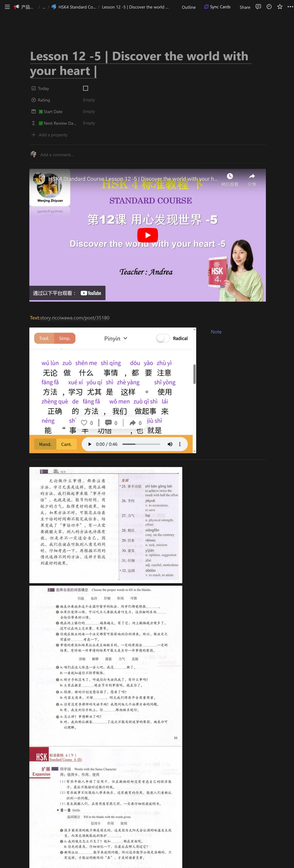Open the ellipsis breadcrumb segment
This screenshot has height=868, width=294.
click(x=44, y=7)
